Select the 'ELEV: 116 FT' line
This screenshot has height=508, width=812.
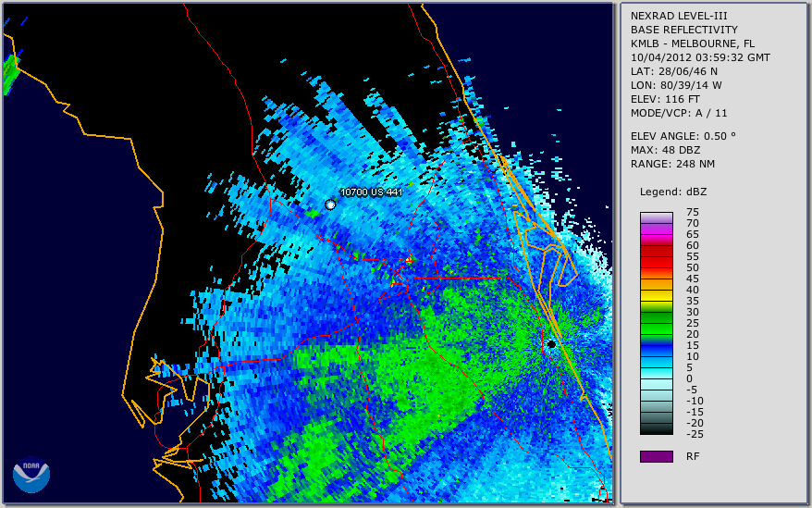[665, 99]
